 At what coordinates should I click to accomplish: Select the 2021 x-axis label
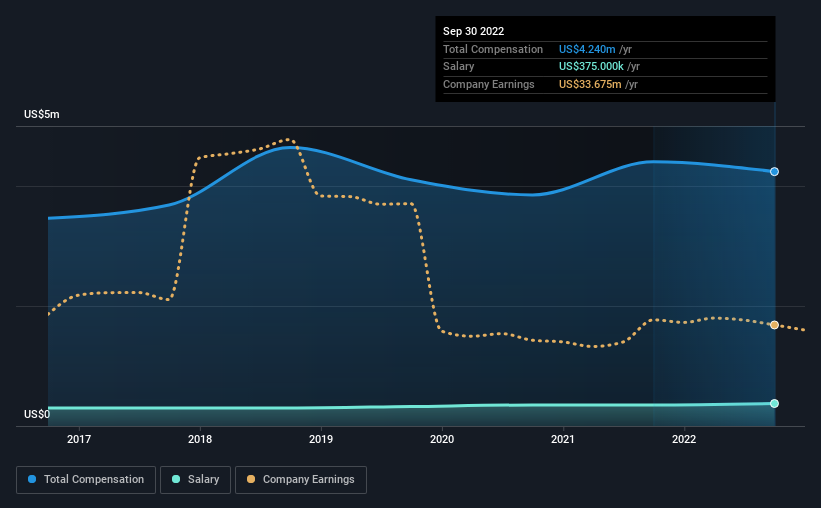pos(563,439)
